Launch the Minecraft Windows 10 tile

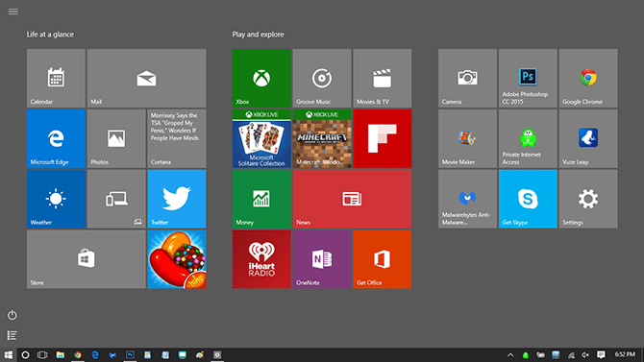point(322,138)
